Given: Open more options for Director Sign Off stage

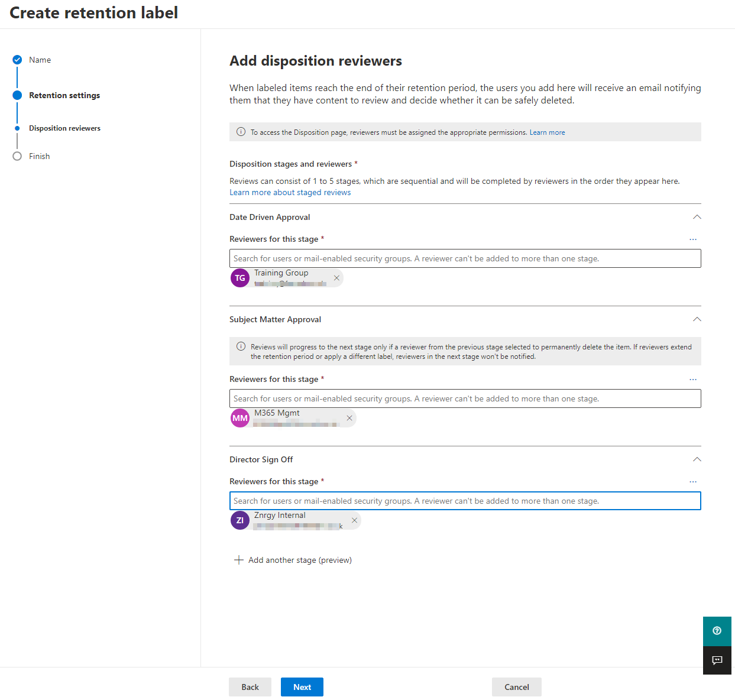Looking at the screenshot, I should 693,482.
